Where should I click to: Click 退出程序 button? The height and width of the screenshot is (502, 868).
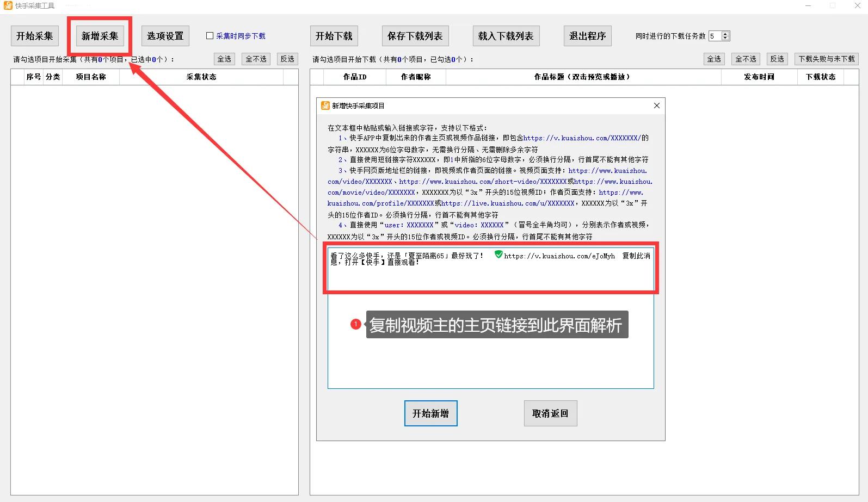(587, 36)
